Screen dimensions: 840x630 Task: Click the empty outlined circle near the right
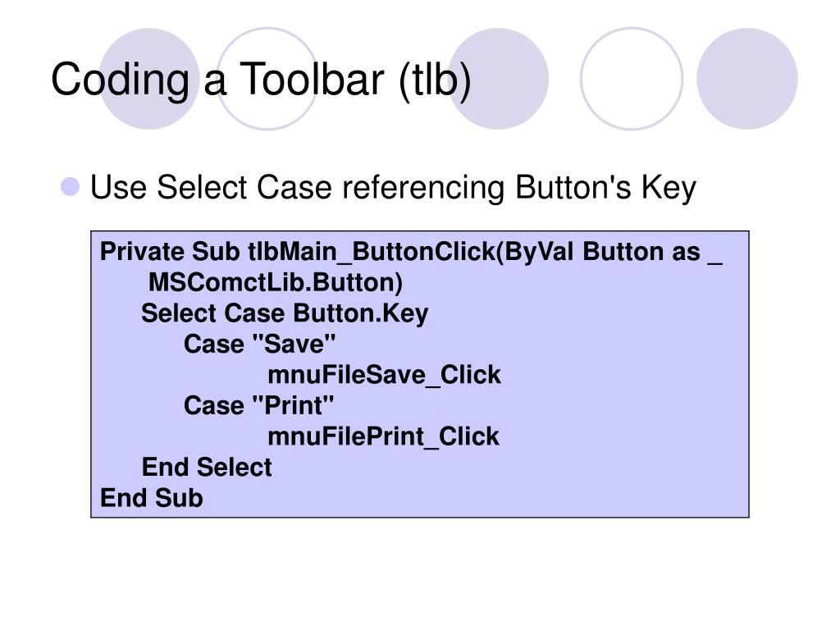(x=632, y=79)
